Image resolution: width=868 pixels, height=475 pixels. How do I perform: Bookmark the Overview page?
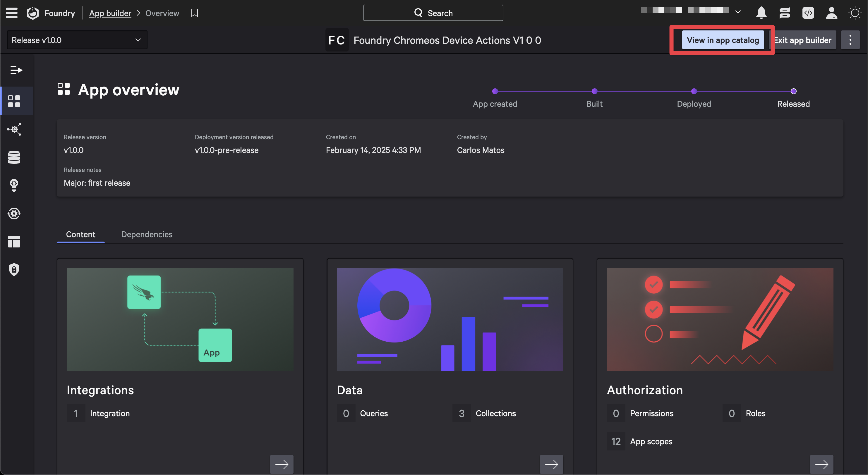194,13
